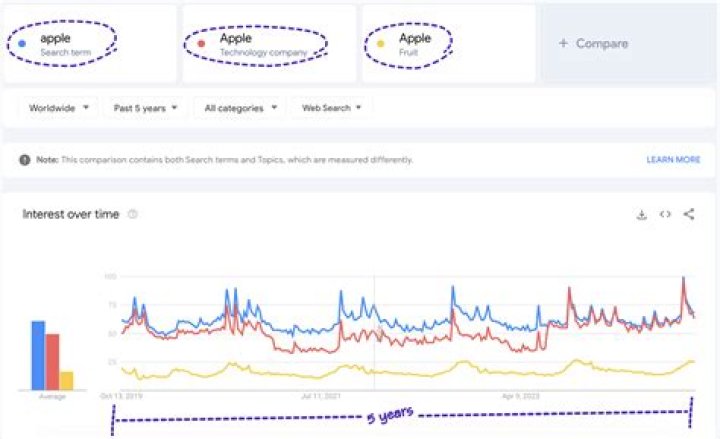This screenshot has height=439, width=720.
Task: Share the Interest over time chart
Action: click(689, 214)
